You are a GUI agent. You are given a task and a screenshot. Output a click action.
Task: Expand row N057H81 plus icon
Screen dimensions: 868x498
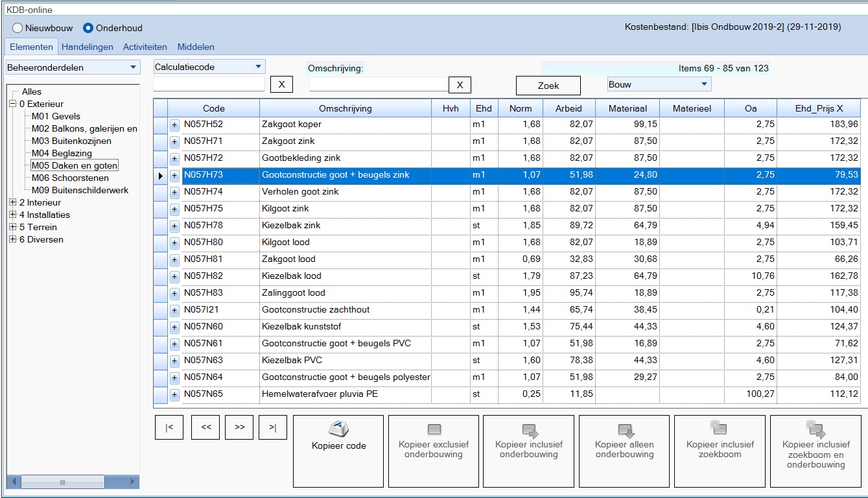pos(174,259)
